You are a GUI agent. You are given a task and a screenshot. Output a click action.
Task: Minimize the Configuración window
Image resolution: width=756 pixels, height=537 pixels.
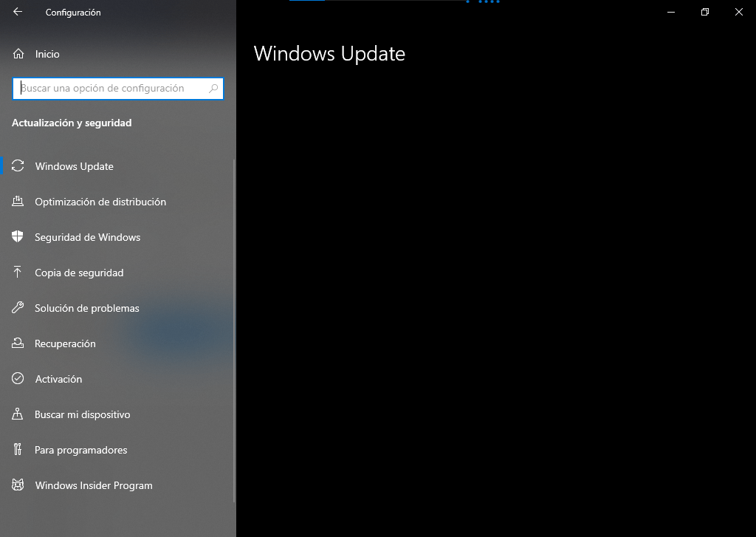(670, 12)
